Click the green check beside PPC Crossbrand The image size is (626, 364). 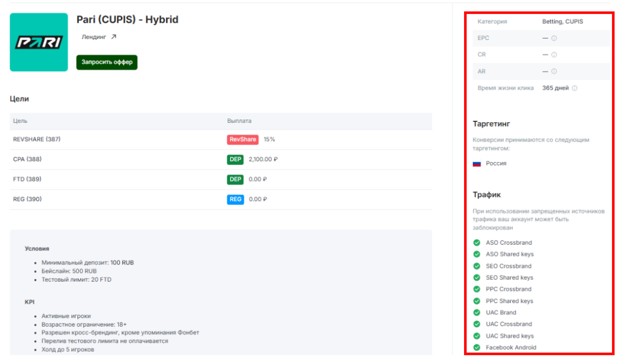pyautogui.click(x=477, y=289)
